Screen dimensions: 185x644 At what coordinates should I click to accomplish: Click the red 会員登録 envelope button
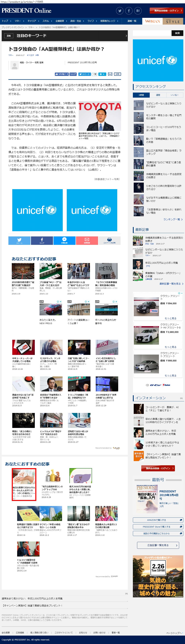(87, 240)
